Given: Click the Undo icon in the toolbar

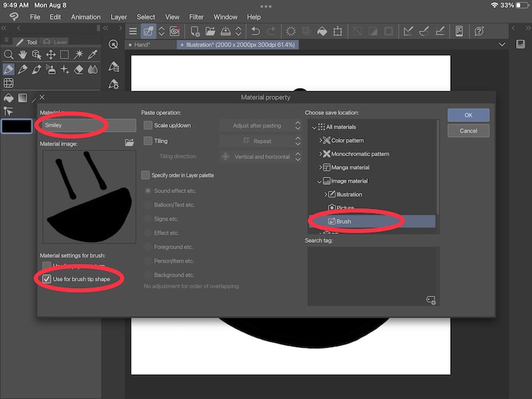Looking at the screenshot, I should pos(255,31).
